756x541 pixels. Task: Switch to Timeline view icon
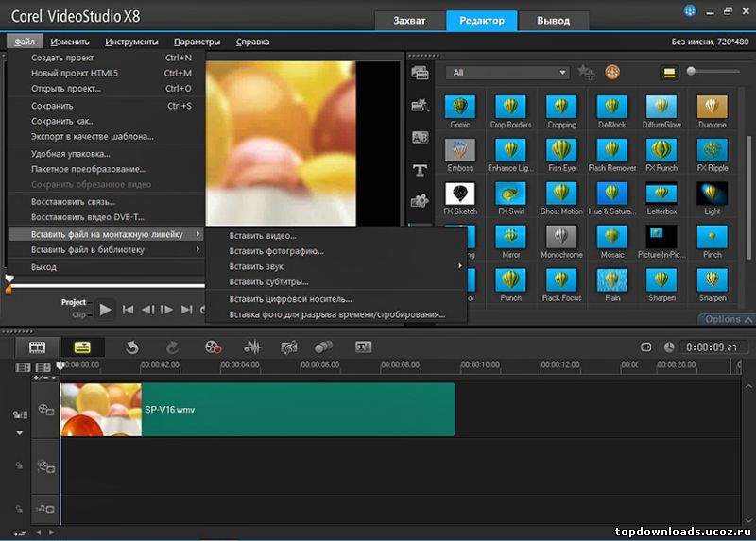point(82,347)
